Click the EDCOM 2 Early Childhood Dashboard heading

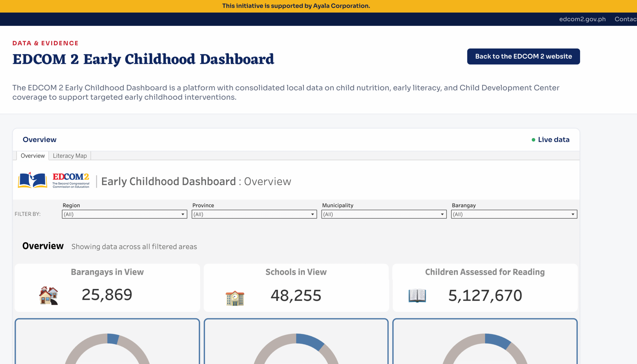pyautogui.click(x=143, y=59)
